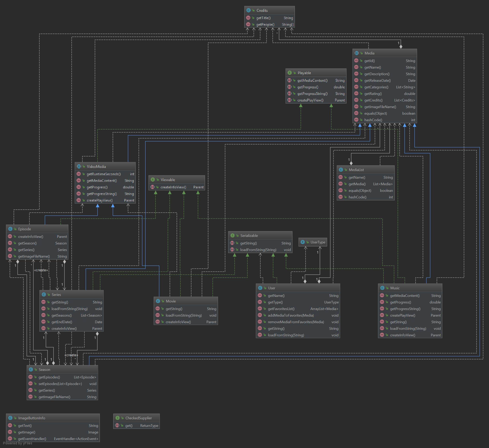Click the Movie class icon
Screen dimensions: 489x448
point(158,301)
